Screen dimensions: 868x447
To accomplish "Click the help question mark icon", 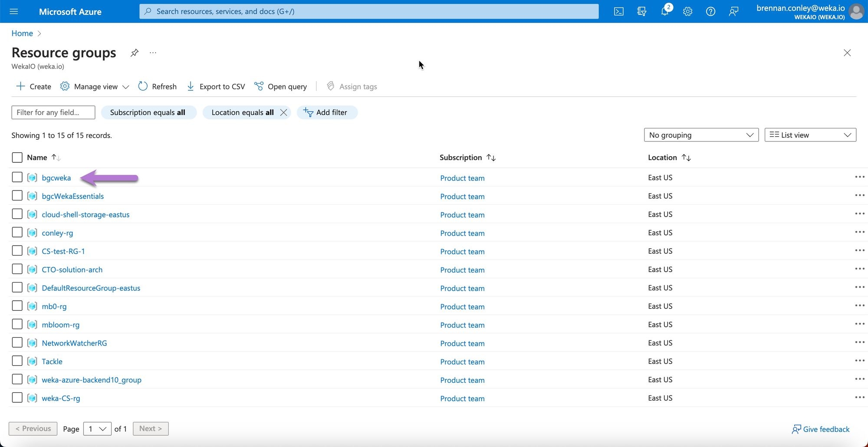I will (710, 12).
